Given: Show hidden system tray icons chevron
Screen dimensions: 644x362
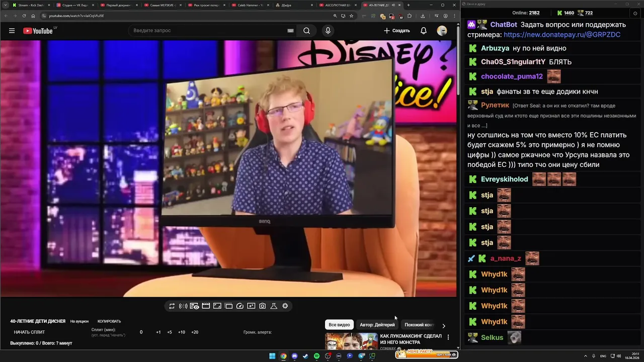Looking at the screenshot, I should coord(586,356).
